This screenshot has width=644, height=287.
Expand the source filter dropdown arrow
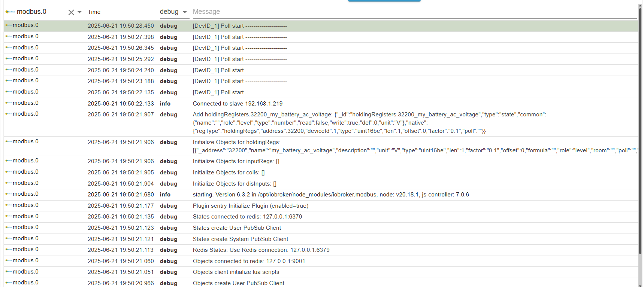point(79,12)
